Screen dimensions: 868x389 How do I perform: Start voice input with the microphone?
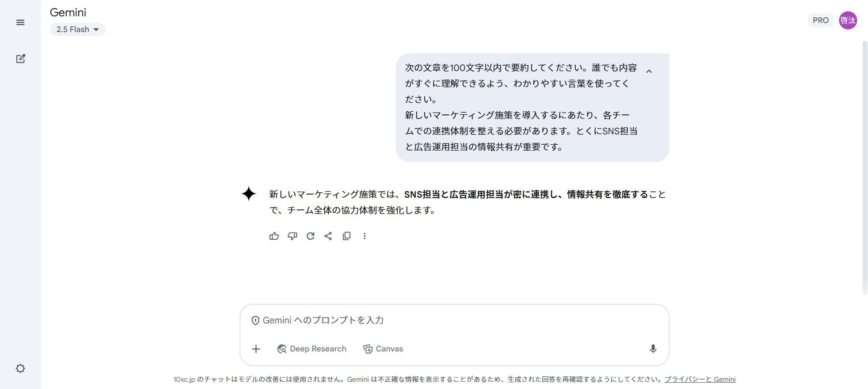pyautogui.click(x=653, y=349)
